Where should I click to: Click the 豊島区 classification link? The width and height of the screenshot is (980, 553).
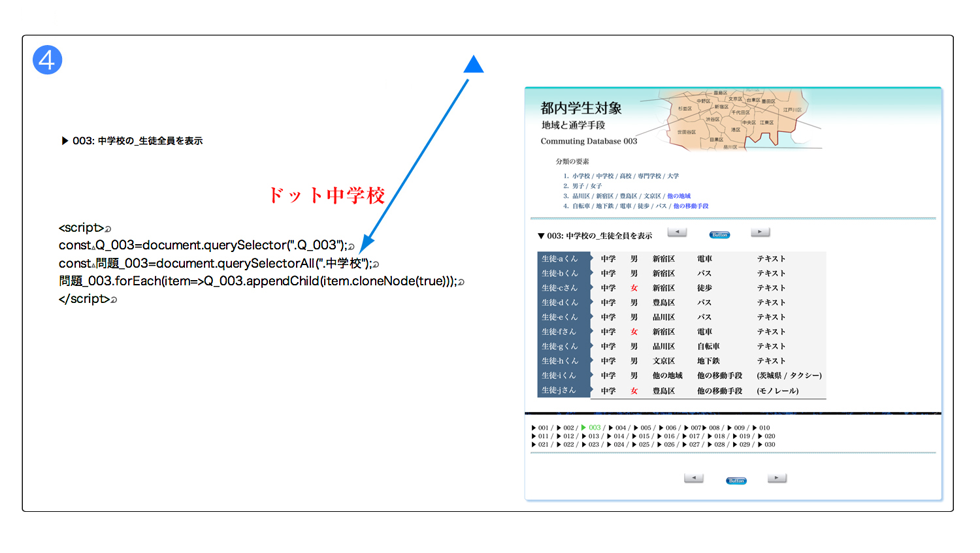point(628,196)
